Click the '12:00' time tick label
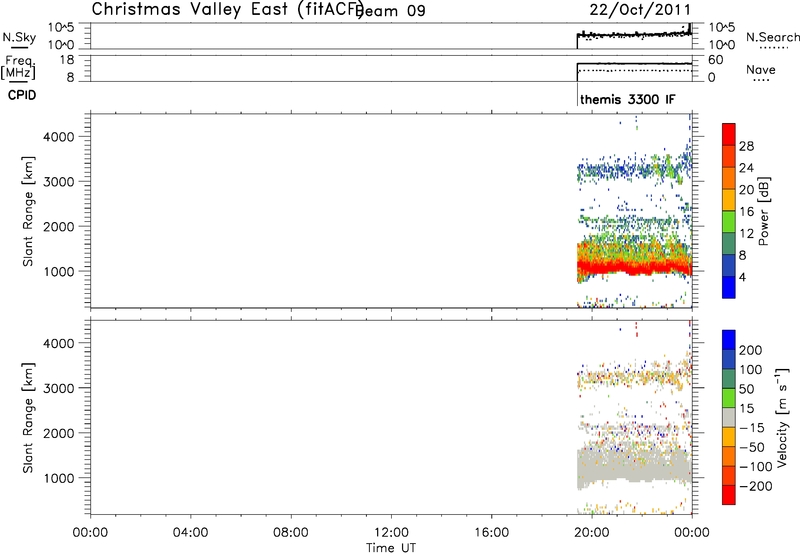Image resolution: width=800 pixels, height=554 pixels. [x=391, y=533]
